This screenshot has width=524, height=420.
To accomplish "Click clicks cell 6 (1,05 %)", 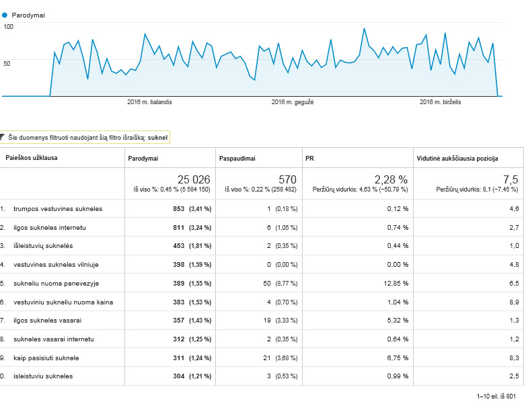I will [282, 227].
